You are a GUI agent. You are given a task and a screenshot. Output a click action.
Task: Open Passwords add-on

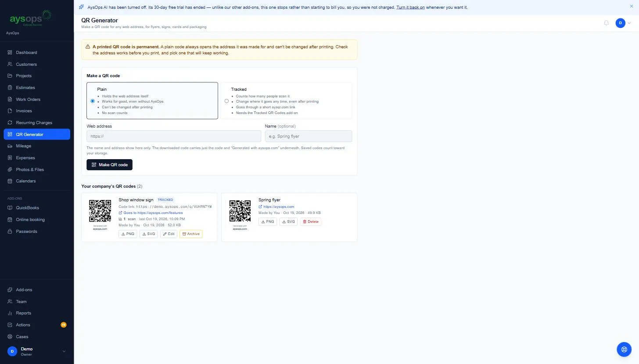click(37, 232)
